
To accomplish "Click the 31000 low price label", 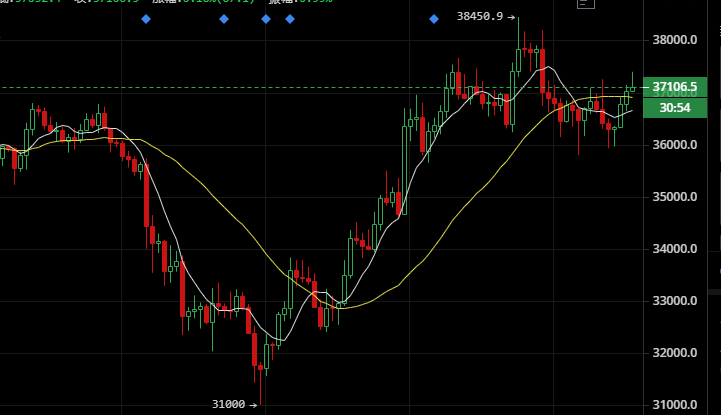I will coord(229,404).
